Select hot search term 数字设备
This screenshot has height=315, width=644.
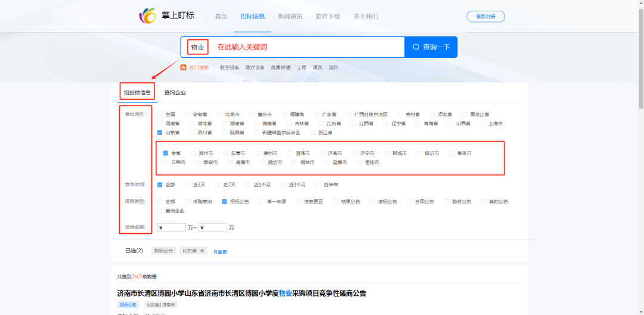tap(229, 67)
